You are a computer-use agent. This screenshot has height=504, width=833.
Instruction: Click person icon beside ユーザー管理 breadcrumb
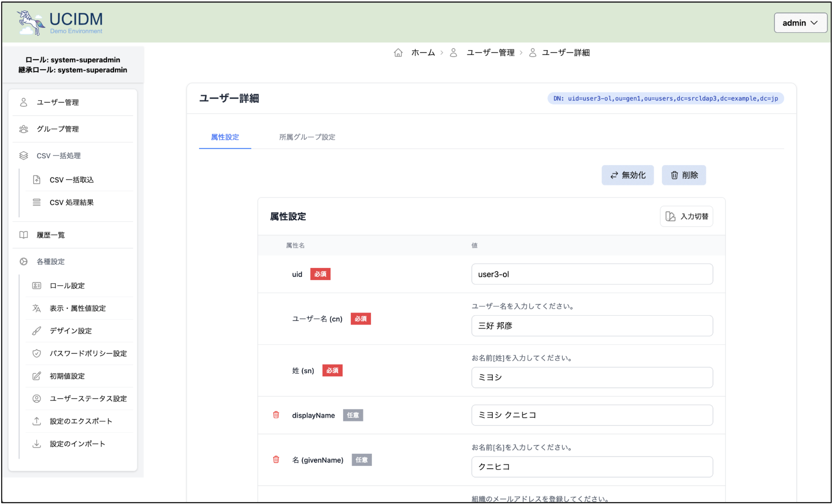pyautogui.click(x=453, y=53)
